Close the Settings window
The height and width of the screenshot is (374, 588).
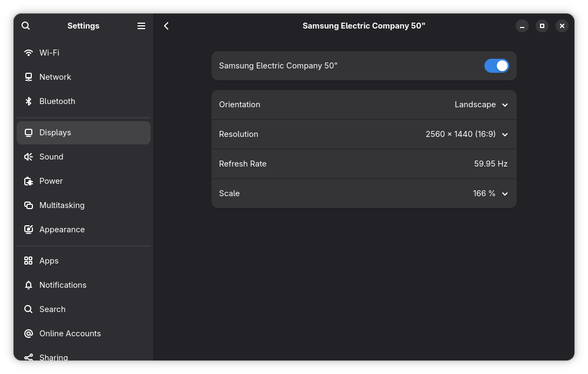point(562,26)
